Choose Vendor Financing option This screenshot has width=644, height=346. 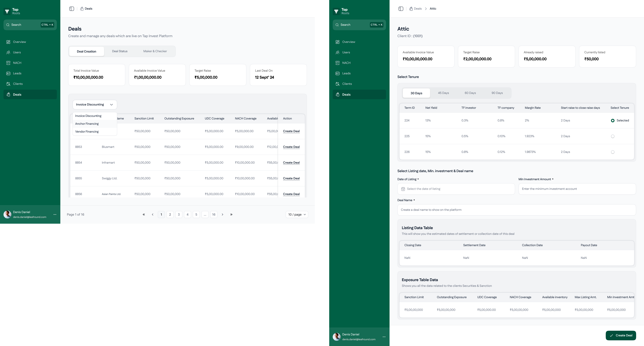95,132
